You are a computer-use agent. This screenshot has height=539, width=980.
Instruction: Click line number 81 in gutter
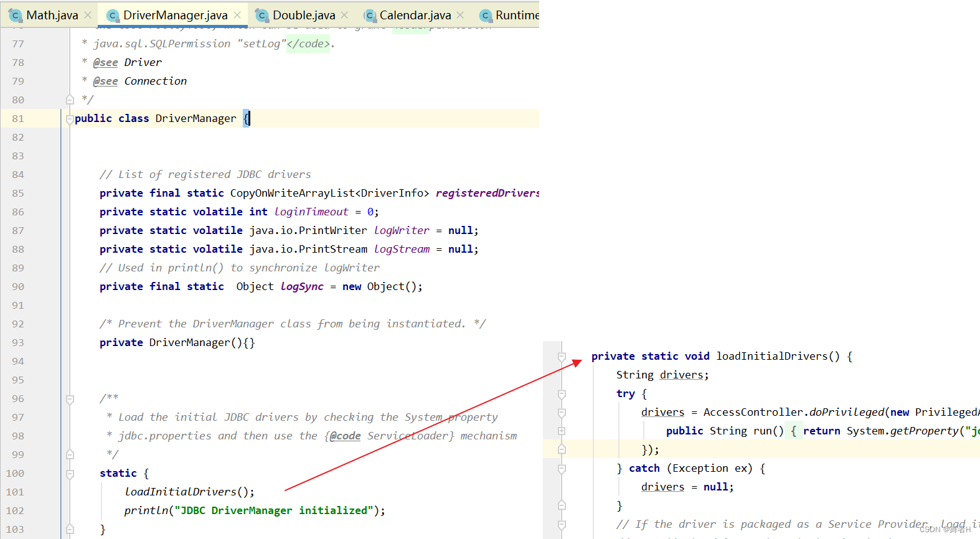[x=17, y=118]
